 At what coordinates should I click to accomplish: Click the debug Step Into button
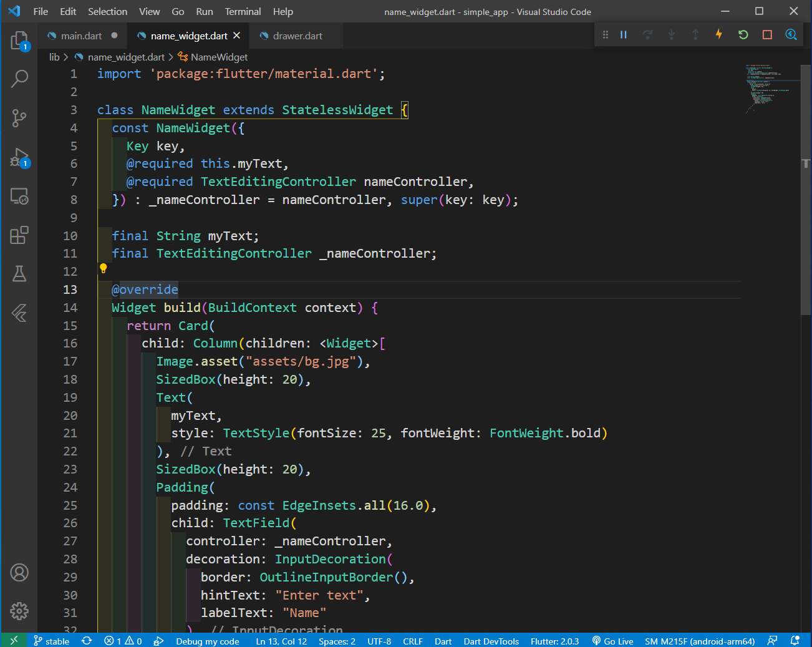(x=671, y=35)
